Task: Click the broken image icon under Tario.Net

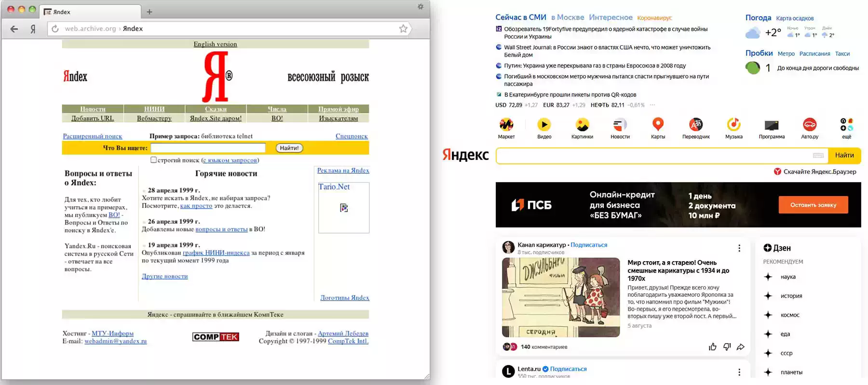Action: (344, 208)
